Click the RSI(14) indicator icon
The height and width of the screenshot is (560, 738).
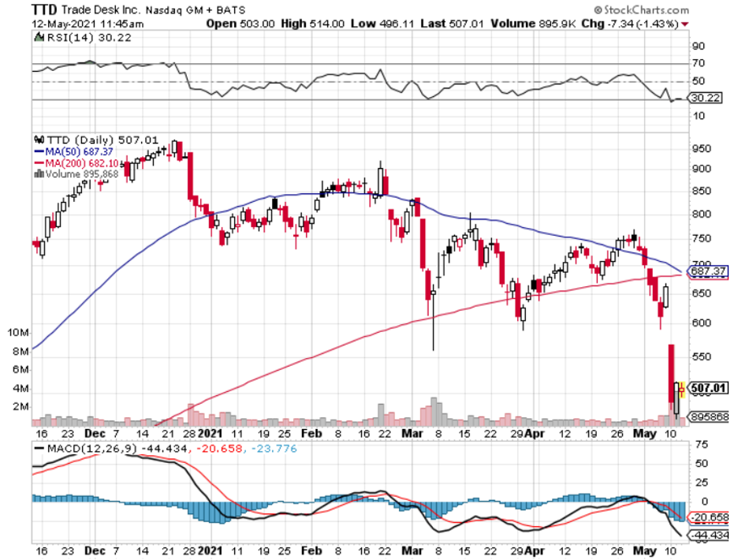[39, 37]
